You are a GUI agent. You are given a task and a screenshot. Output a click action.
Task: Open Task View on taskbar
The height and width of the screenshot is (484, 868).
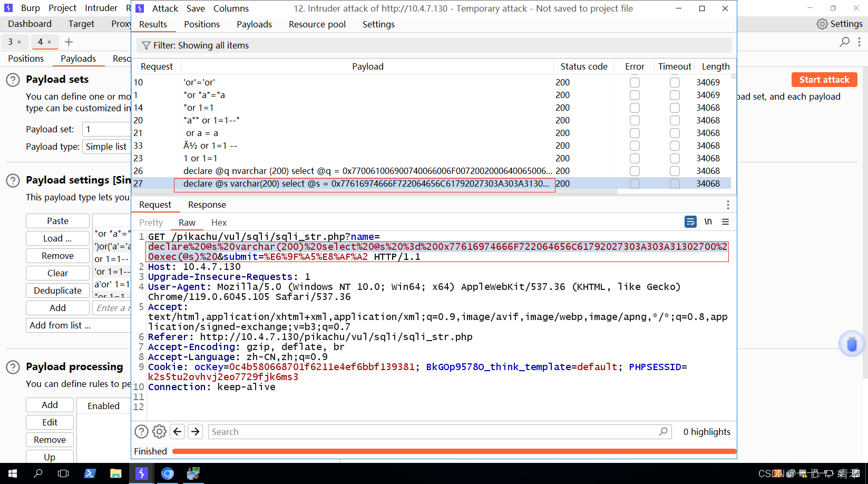pos(63,473)
